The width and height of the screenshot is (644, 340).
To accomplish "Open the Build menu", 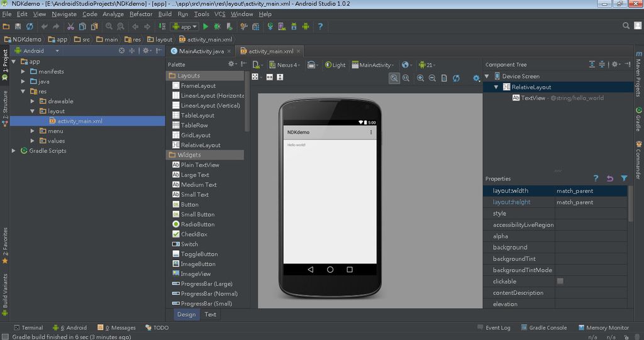I will 165,14.
